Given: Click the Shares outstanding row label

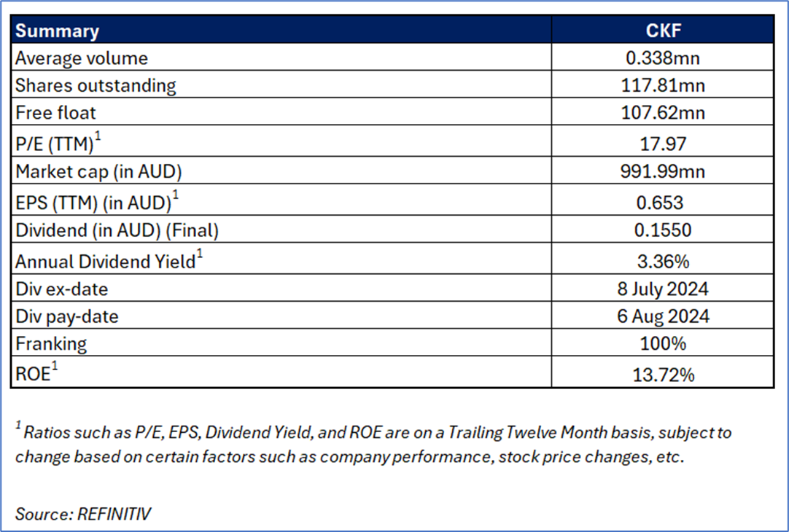Looking at the screenshot, I should click(x=96, y=85).
